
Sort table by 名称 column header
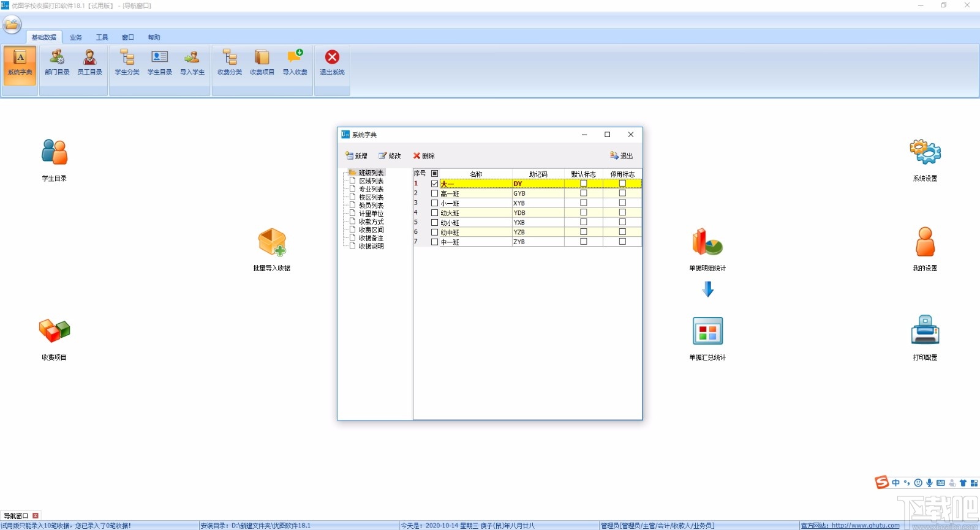pos(476,174)
